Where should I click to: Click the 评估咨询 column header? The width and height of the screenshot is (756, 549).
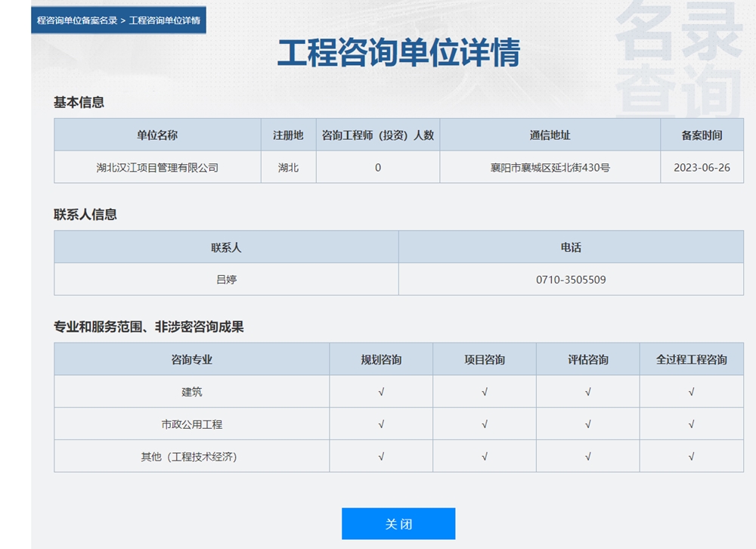[x=587, y=359]
